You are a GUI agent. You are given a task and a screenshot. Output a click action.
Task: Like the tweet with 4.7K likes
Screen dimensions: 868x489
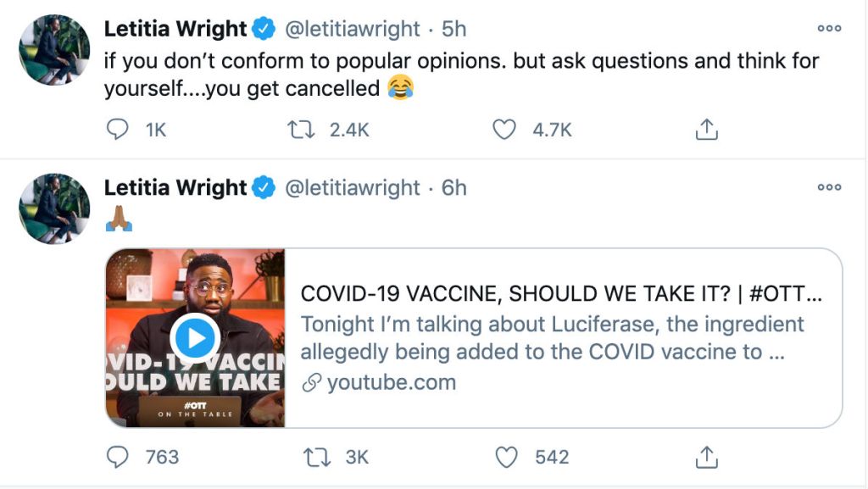[505, 130]
